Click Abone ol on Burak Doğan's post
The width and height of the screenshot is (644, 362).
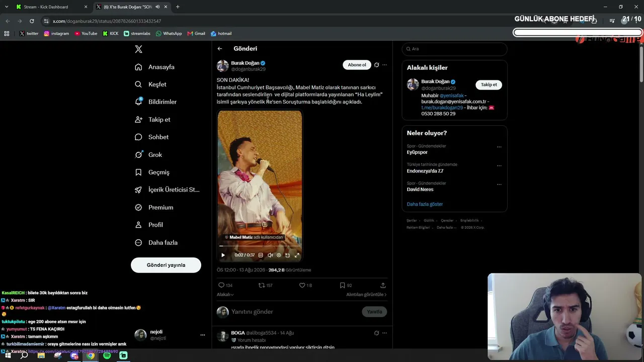357,65
